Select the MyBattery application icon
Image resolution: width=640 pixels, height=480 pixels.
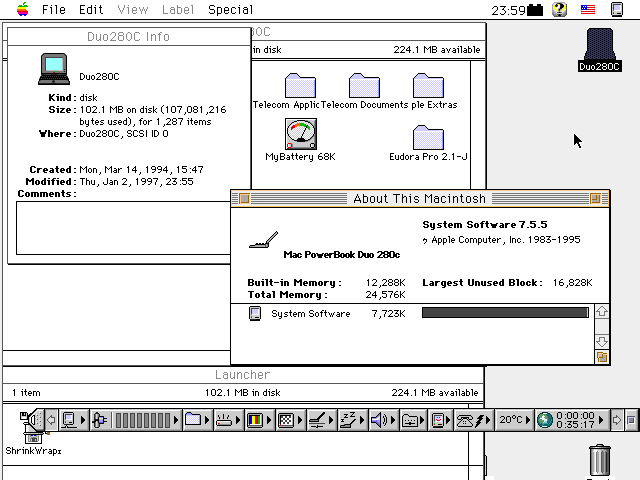tap(301, 134)
